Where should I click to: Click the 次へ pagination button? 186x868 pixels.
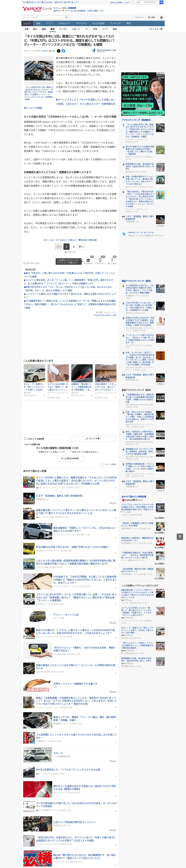81,246
